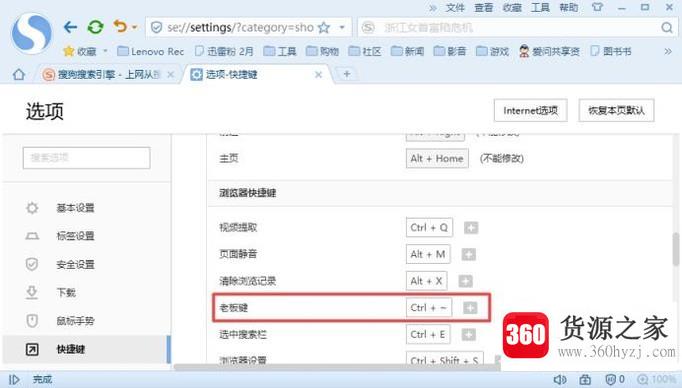Open the 工具 bookmark folder

280,51
